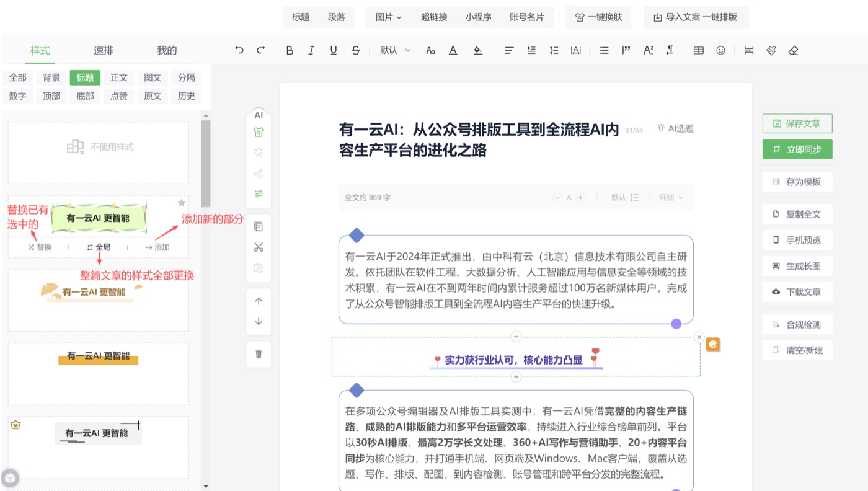
Task: Click the bulleted list icon
Action: click(x=604, y=51)
